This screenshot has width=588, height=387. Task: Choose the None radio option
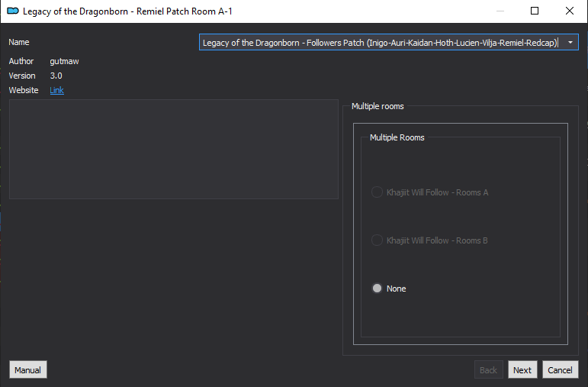coord(388,289)
